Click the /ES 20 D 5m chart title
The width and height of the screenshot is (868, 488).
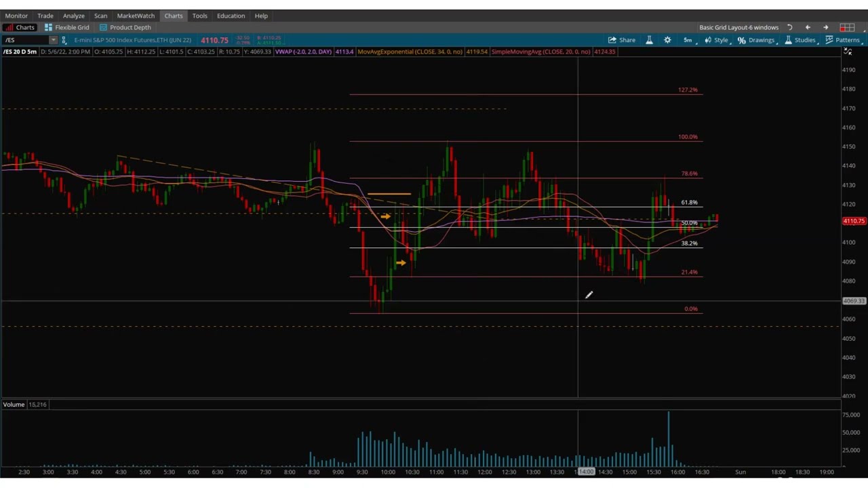coord(20,52)
